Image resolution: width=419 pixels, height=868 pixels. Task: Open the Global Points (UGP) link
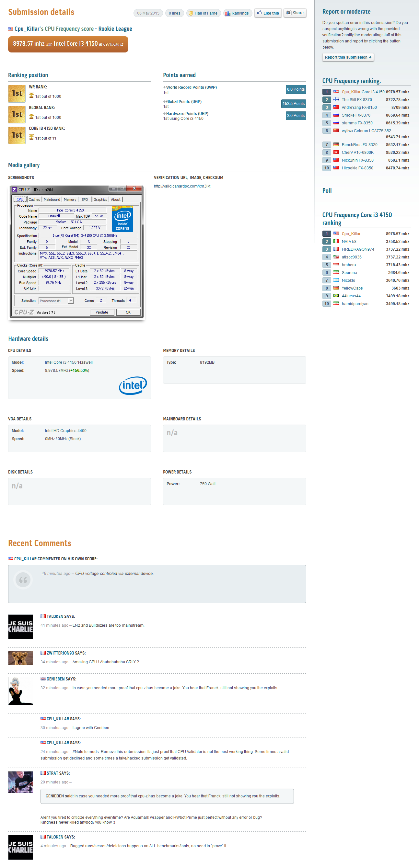[x=184, y=101]
